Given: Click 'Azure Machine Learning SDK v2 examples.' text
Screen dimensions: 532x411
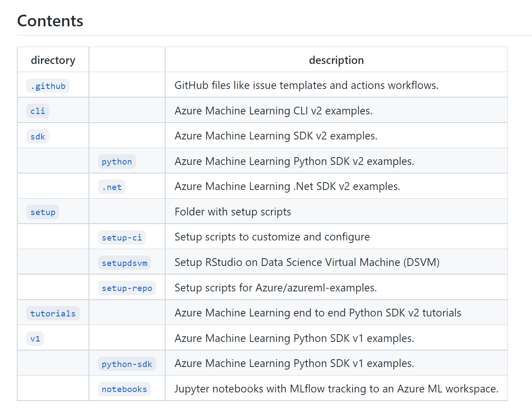Looking at the screenshot, I should pos(276,136).
